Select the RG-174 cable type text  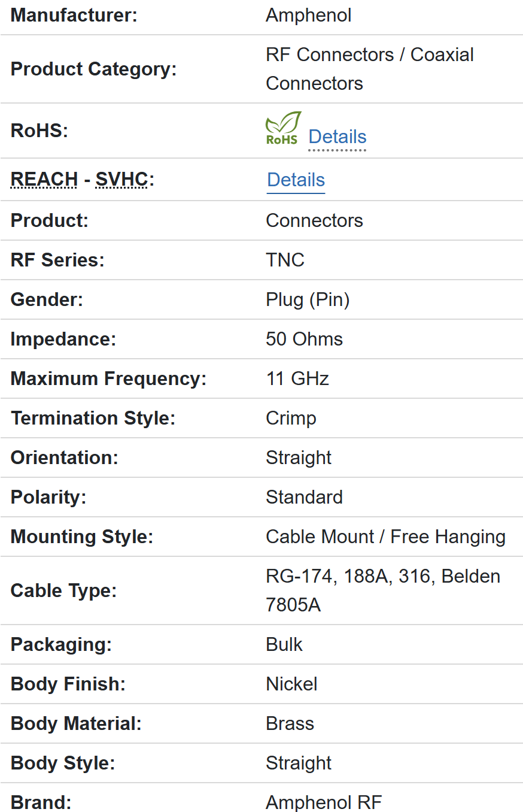[x=299, y=576]
